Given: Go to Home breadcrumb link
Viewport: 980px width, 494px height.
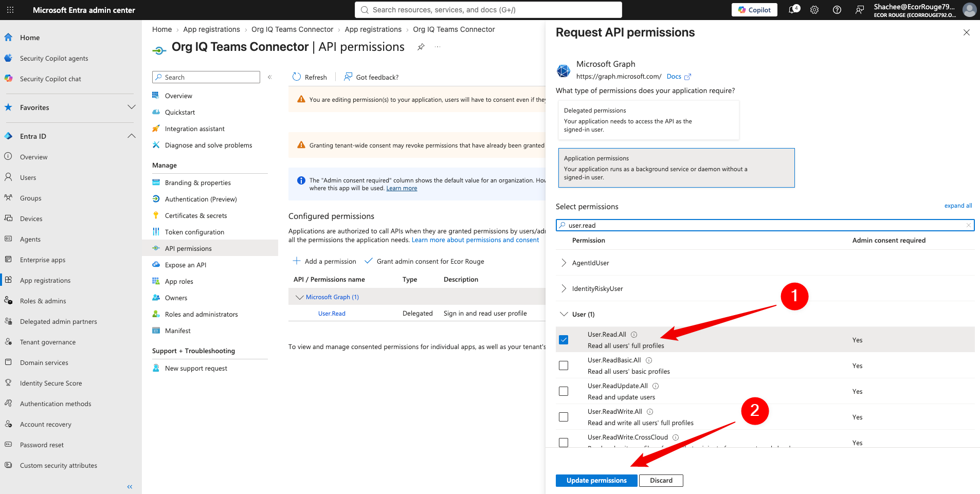Looking at the screenshot, I should coord(162,29).
